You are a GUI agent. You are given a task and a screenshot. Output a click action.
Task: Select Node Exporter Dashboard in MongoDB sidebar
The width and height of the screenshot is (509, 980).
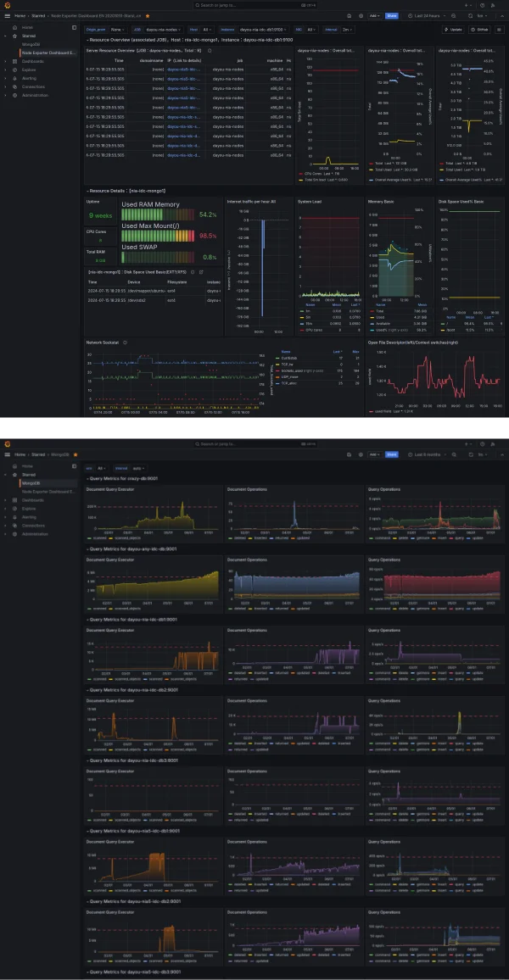[48, 491]
